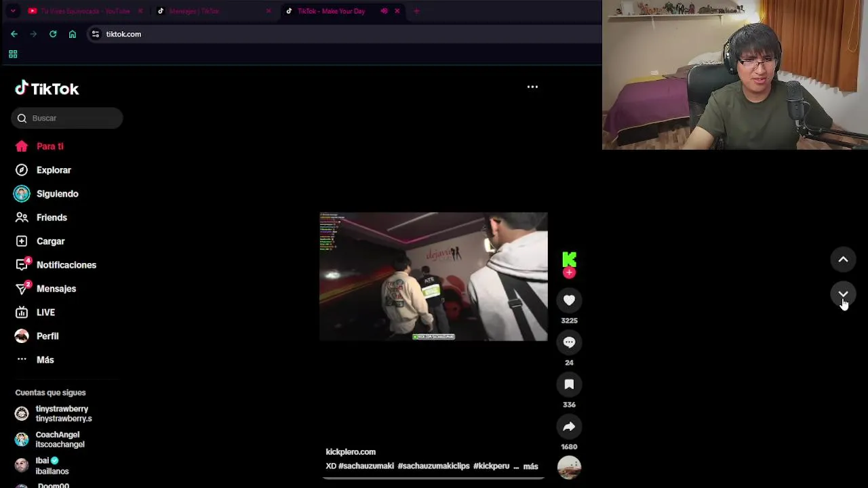
Task: Click the 1680 shares count
Action: [x=569, y=447]
